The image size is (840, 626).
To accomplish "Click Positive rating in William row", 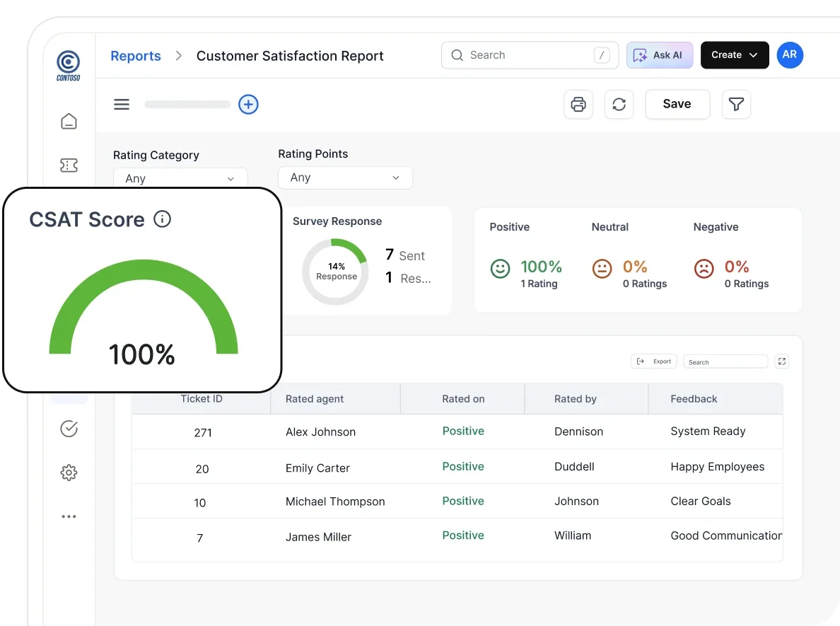I will click(x=463, y=535).
